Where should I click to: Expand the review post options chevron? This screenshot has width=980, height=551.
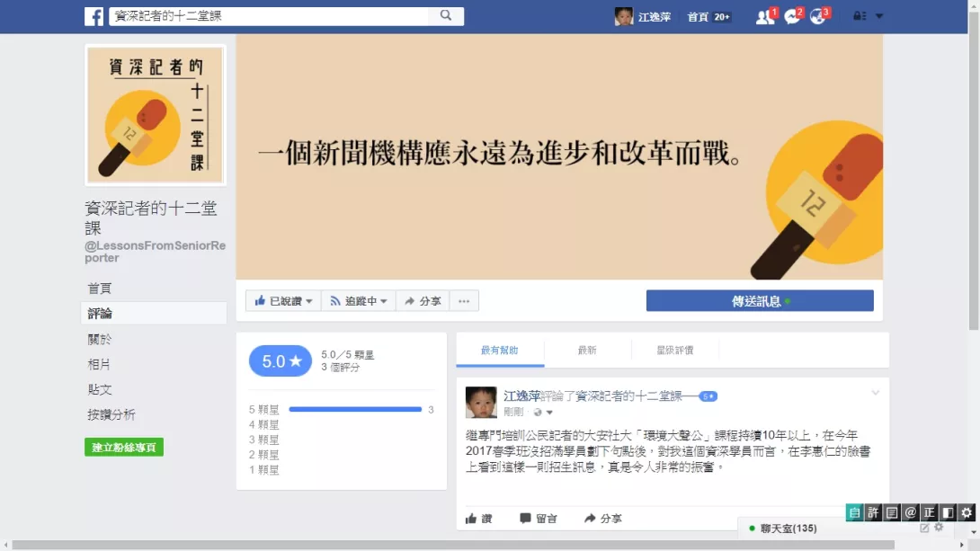(875, 393)
